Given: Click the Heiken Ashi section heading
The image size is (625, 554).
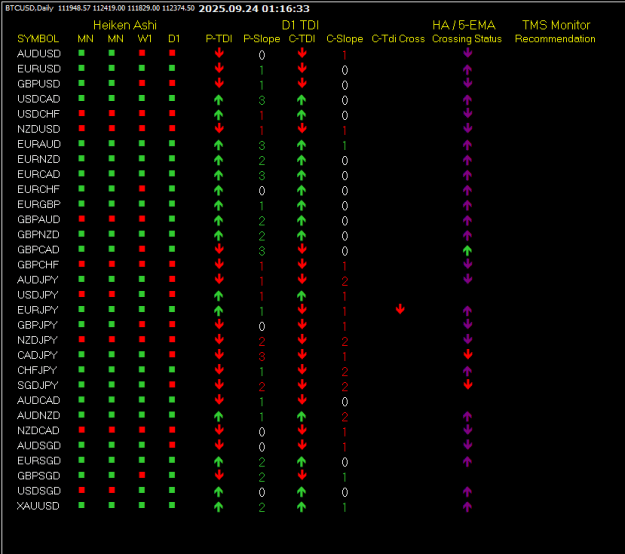Looking at the screenshot, I should [x=125, y=25].
